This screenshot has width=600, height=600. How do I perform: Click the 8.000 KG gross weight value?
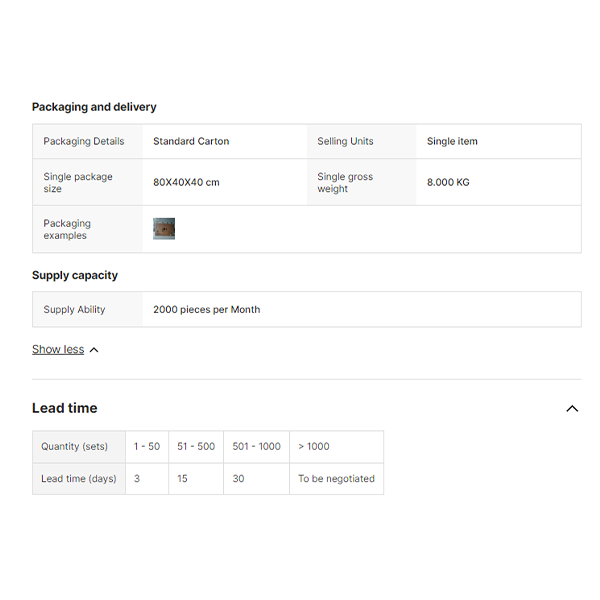pyautogui.click(x=448, y=183)
